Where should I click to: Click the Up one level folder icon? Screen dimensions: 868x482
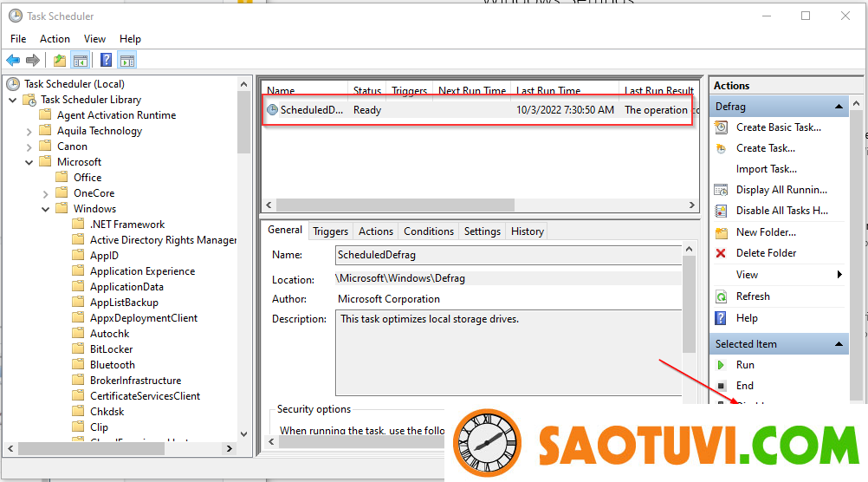(x=59, y=61)
